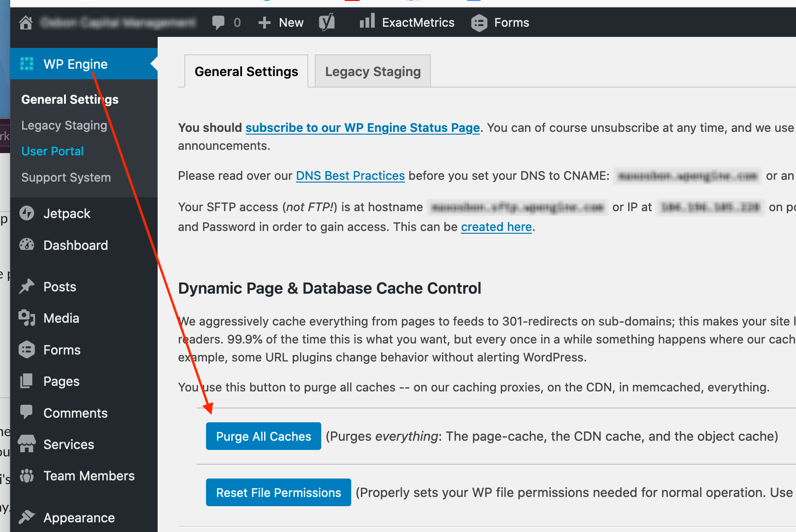Click the Forms icon in admin bar
The image size is (796, 532).
(x=479, y=23)
